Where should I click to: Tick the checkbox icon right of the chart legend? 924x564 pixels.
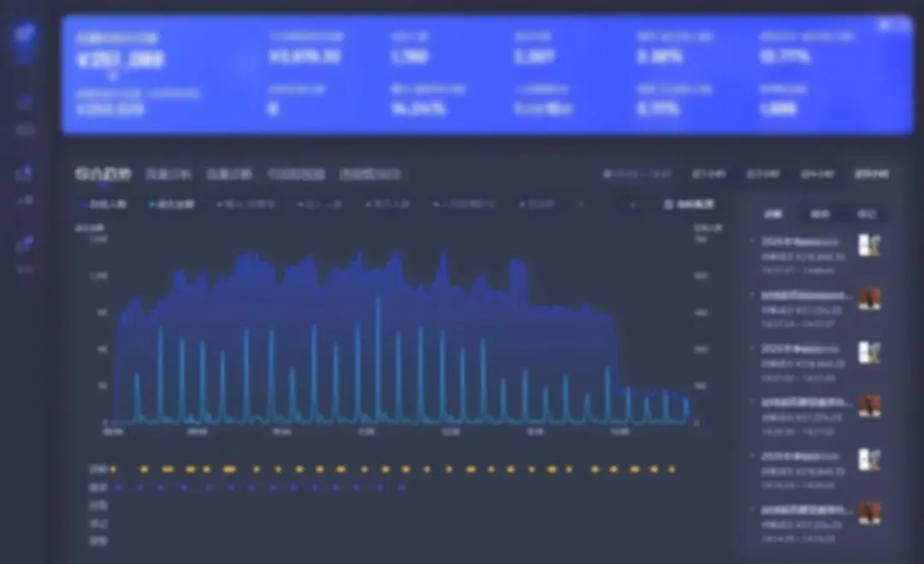pyautogui.click(x=668, y=205)
